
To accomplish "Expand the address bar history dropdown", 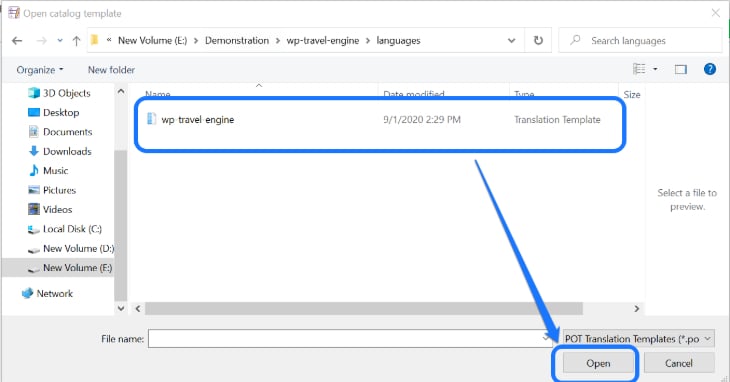I will 511,40.
